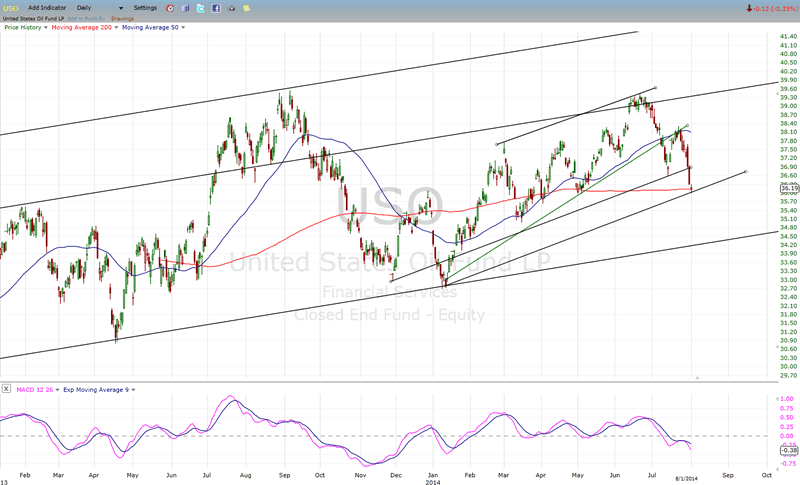This screenshot has height=485, width=800.
Task: Click the 29.70 price axis label
Action: (x=788, y=375)
